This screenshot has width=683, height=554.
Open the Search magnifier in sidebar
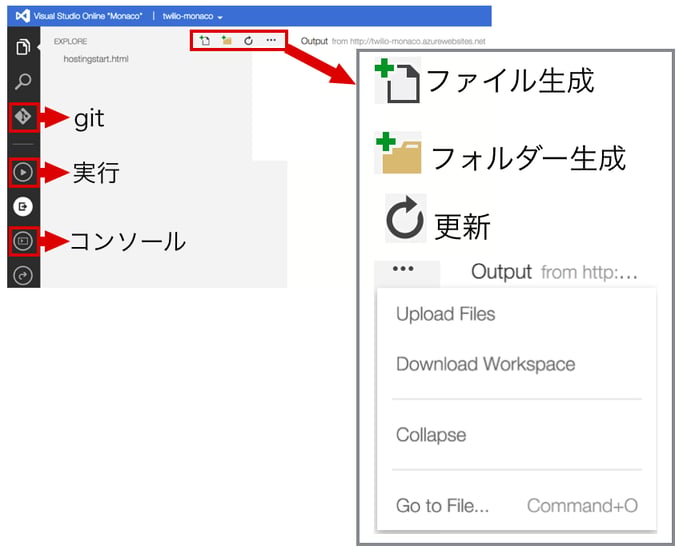click(x=23, y=81)
